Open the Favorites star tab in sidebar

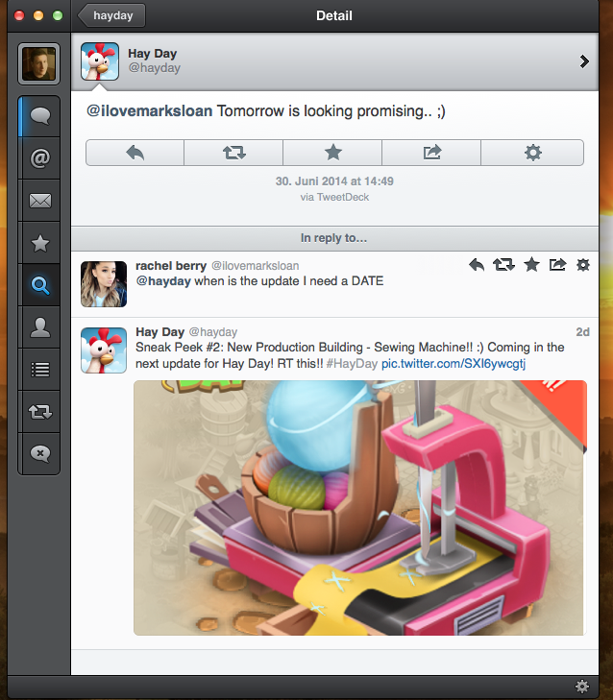tap(39, 243)
